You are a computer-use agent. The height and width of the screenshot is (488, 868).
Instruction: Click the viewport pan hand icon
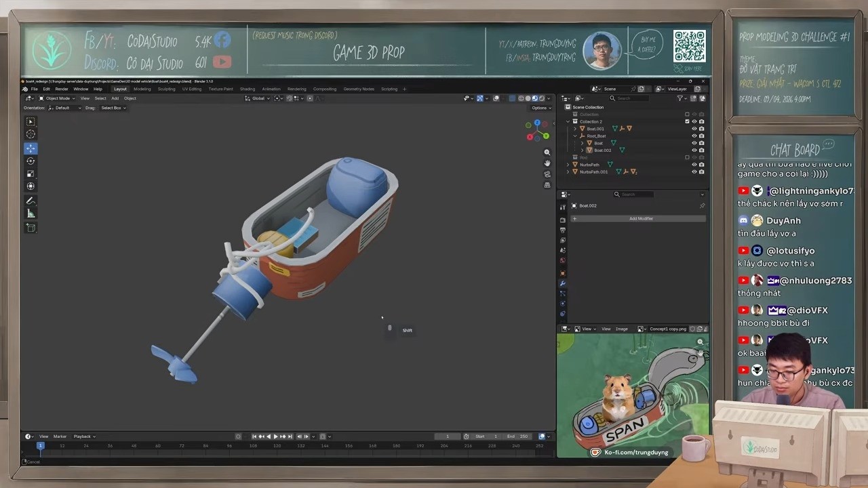(x=547, y=163)
